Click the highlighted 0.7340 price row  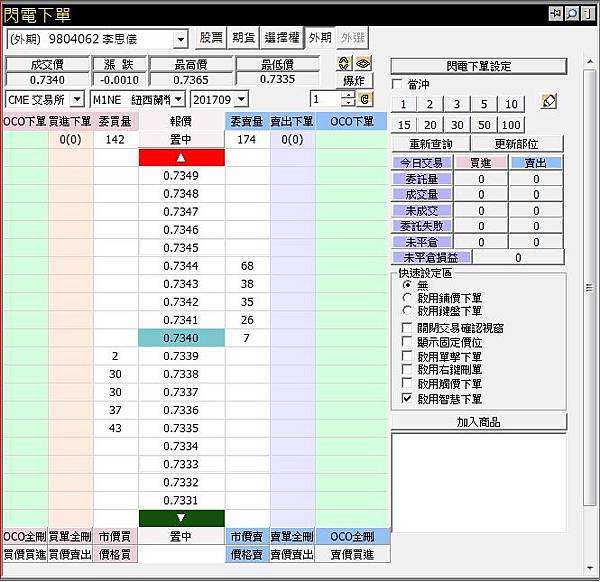(181, 338)
